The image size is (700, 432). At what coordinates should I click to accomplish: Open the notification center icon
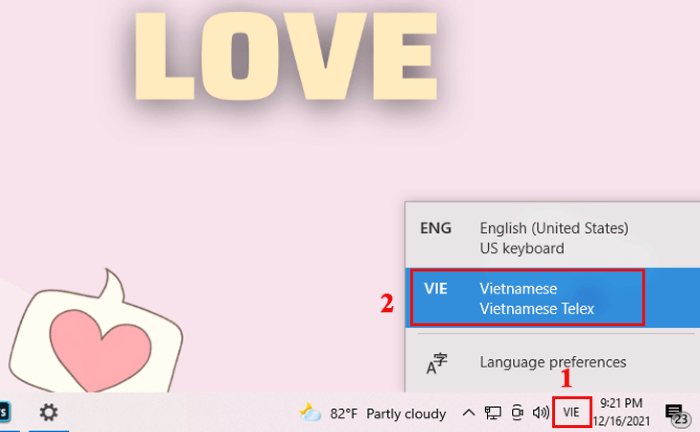tap(673, 410)
